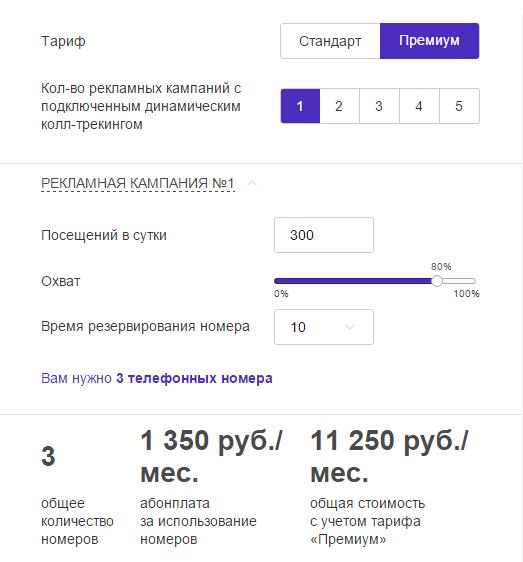This screenshot has width=523, height=562.
Task: Click the Охват slider handle at 80%
Action: 437,281
